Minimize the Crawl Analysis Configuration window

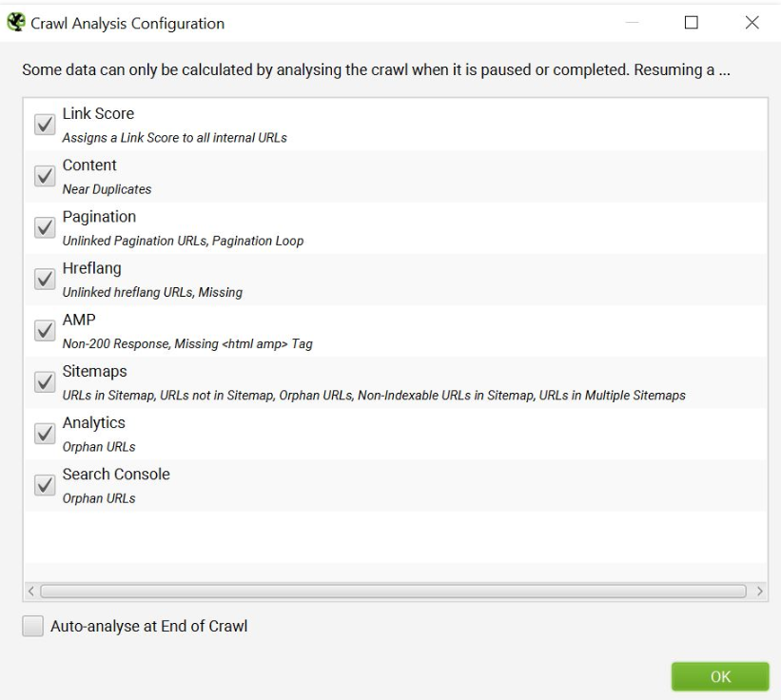pos(633,23)
